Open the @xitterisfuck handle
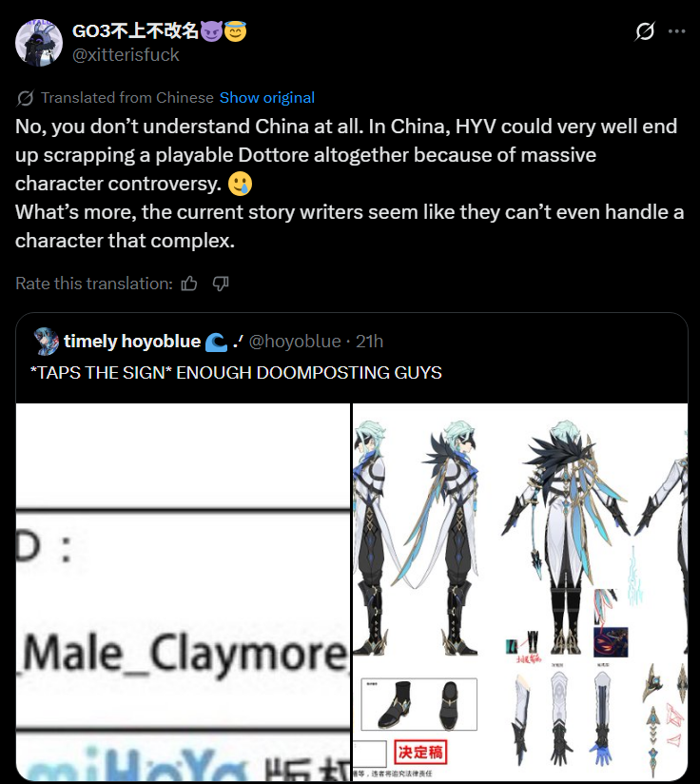This screenshot has width=700, height=784. (x=126, y=54)
